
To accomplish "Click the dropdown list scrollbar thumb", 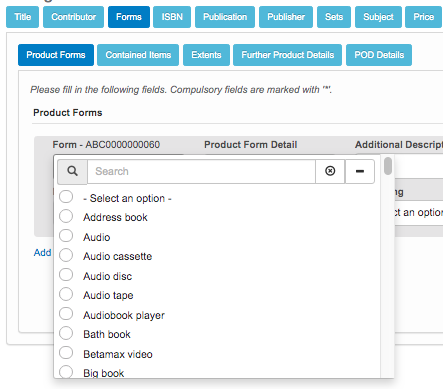I will tap(388, 166).
